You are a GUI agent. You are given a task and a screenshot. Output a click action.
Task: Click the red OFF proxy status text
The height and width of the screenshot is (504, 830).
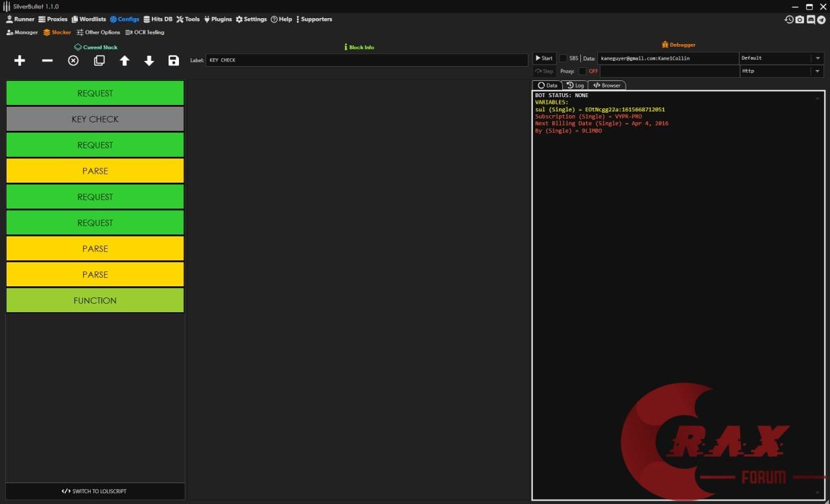593,71
